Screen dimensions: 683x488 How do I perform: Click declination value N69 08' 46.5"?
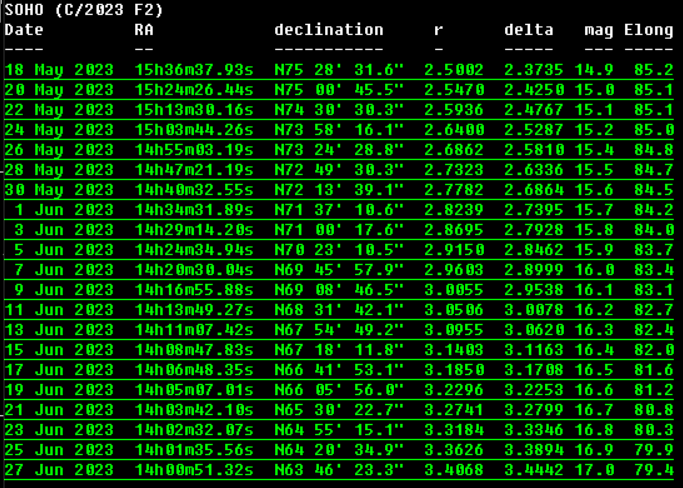(339, 290)
